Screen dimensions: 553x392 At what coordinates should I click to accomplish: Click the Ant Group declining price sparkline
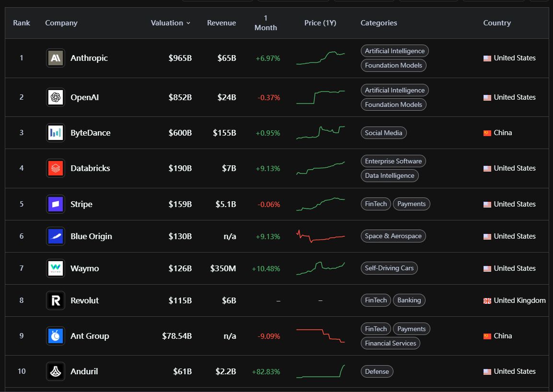[321, 336]
